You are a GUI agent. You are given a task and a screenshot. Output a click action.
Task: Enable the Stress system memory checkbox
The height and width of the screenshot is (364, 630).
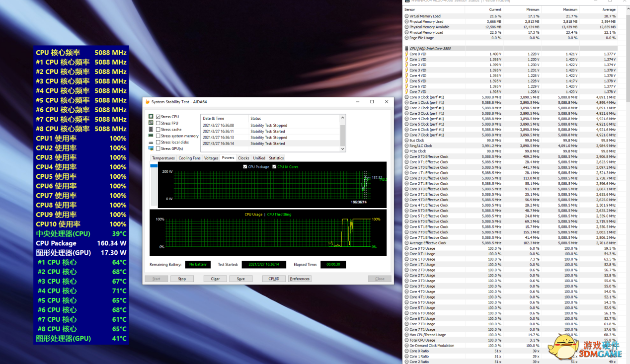coord(158,136)
